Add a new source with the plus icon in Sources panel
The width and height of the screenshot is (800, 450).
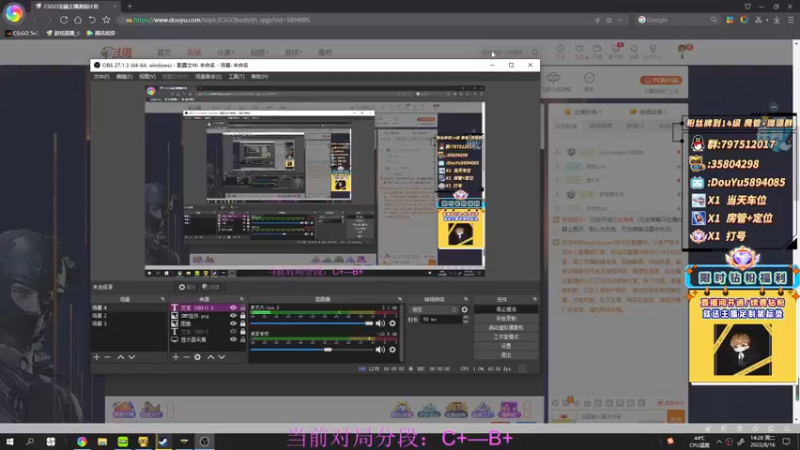[176, 357]
